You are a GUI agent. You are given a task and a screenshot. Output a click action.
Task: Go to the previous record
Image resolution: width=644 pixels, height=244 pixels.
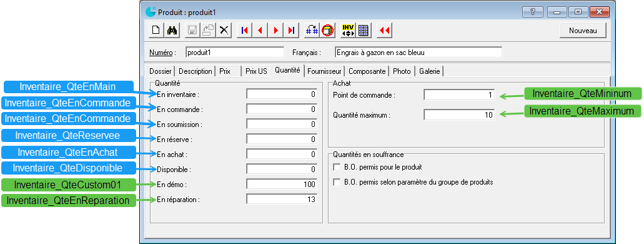(260, 30)
